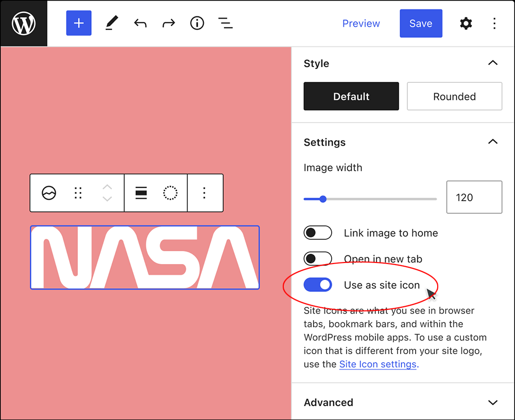Click the Image width value field
This screenshot has width=515, height=420.
point(474,197)
